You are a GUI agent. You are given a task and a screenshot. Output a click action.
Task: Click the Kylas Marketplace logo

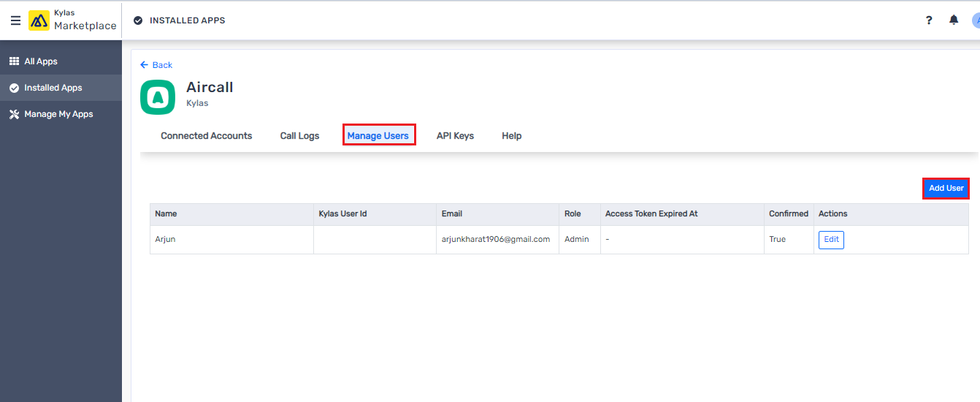pos(72,20)
